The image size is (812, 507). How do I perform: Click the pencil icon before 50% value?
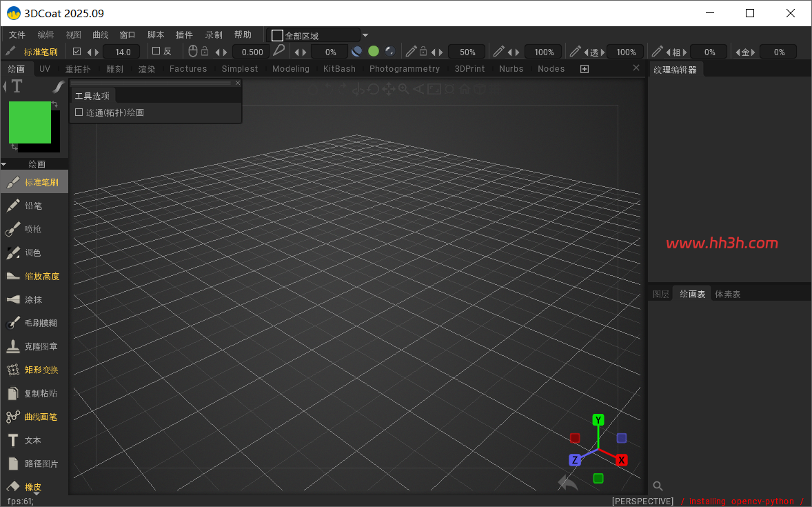tap(412, 51)
